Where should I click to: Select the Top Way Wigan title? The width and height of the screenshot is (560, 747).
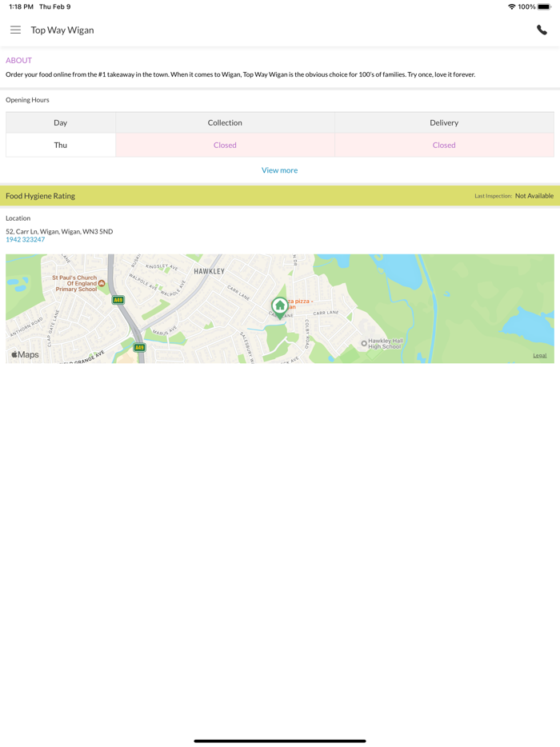coord(62,30)
